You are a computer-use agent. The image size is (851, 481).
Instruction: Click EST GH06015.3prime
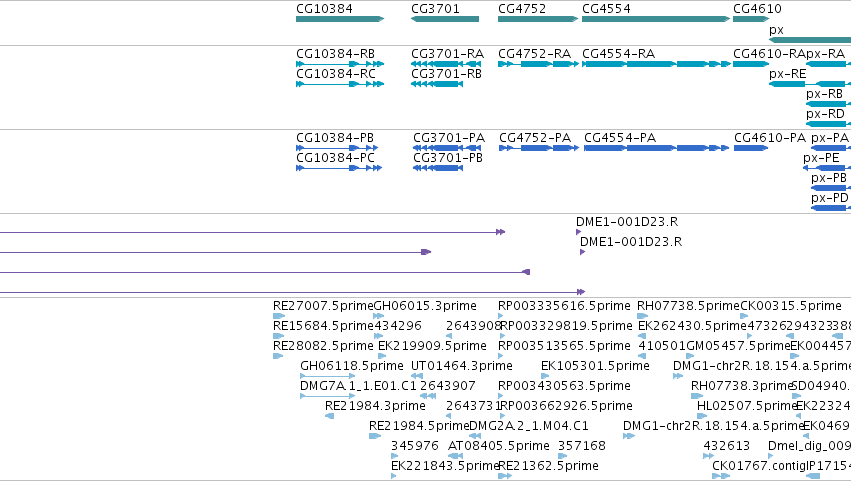(425, 306)
